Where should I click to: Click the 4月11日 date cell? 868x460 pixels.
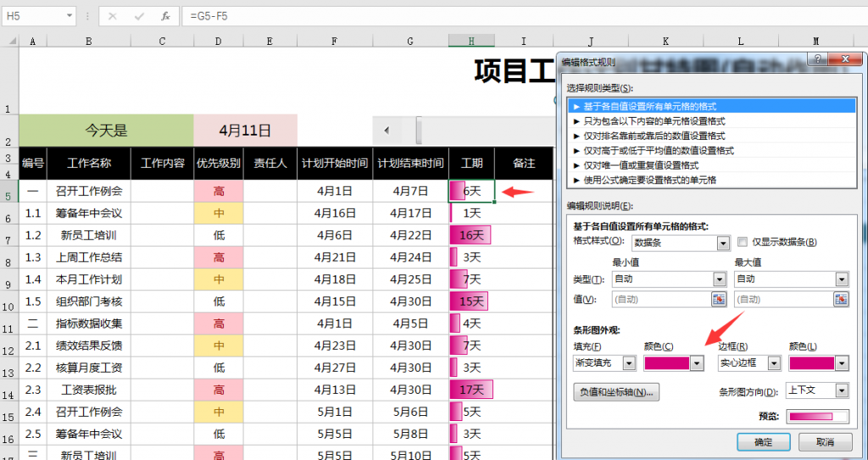point(245,130)
